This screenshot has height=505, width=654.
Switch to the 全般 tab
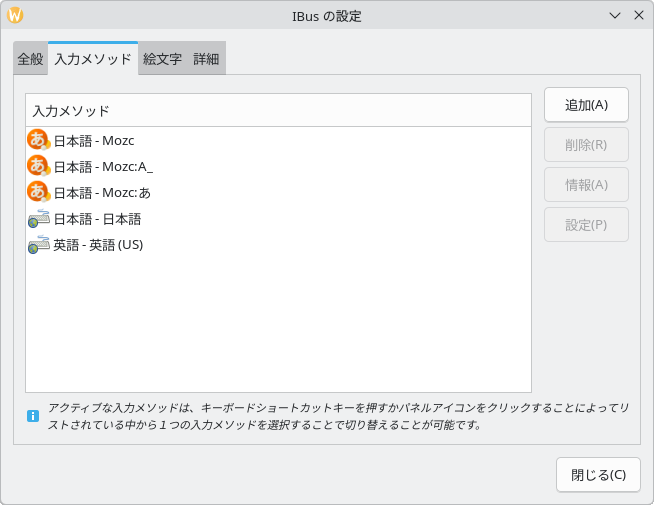[x=30, y=59]
